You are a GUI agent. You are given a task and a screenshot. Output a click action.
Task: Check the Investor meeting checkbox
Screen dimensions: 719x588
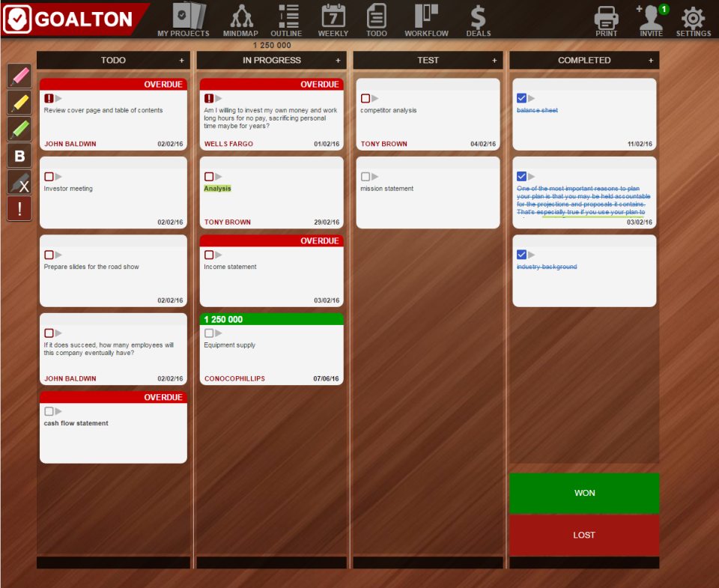[49, 176]
